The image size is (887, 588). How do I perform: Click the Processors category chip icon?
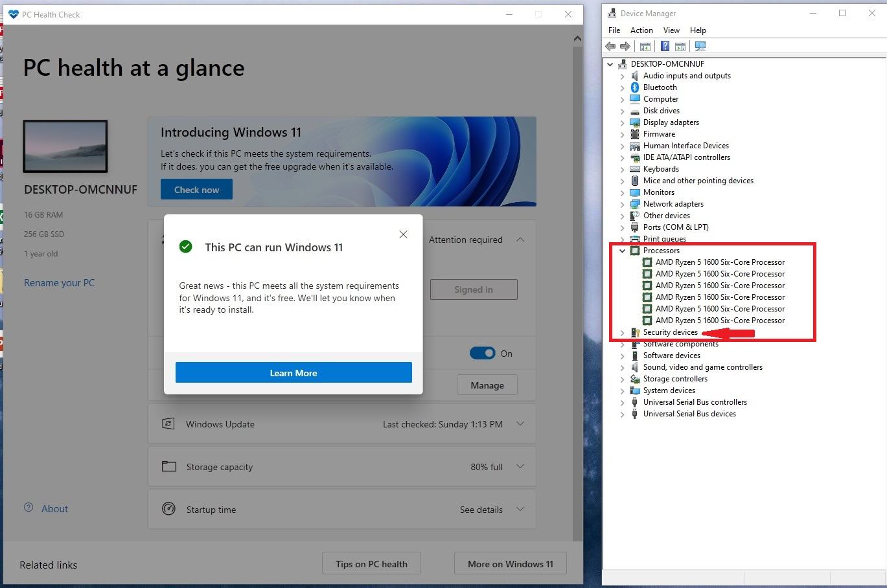(635, 251)
